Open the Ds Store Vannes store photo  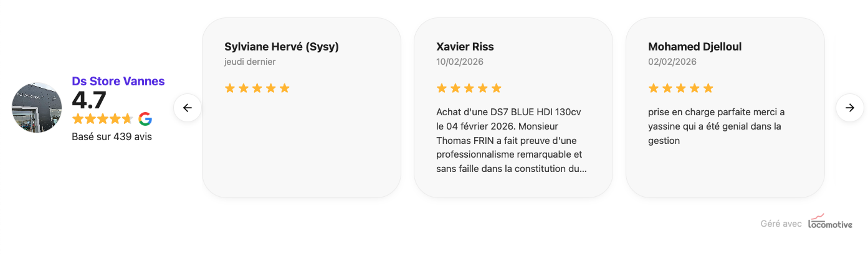click(x=37, y=108)
